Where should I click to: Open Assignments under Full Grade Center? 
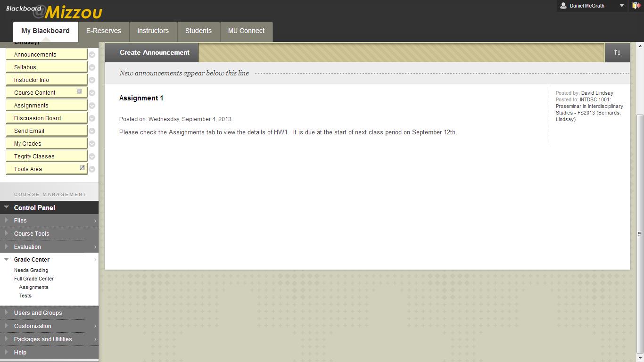click(x=33, y=287)
